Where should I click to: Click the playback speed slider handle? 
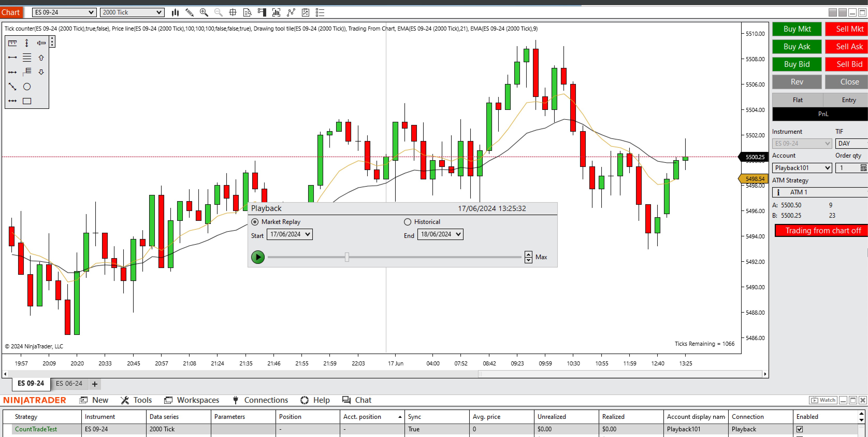347,257
